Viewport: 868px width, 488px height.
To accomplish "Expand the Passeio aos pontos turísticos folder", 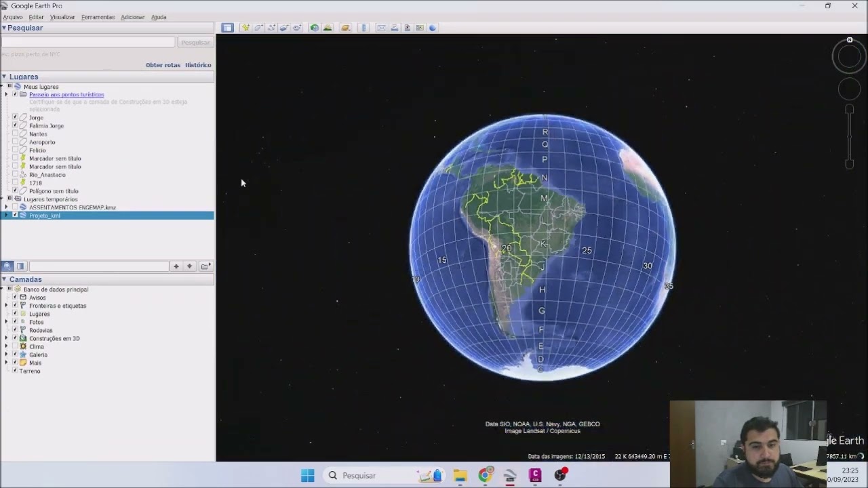I will [x=7, y=94].
